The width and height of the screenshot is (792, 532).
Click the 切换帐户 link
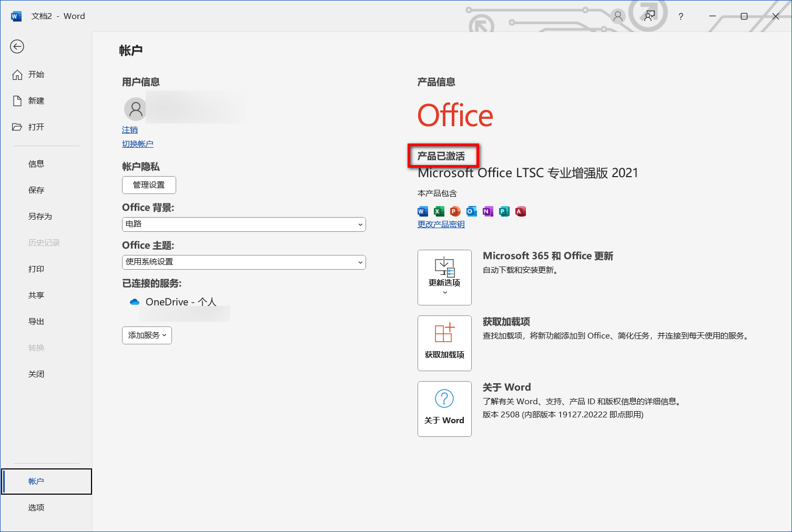click(x=138, y=144)
